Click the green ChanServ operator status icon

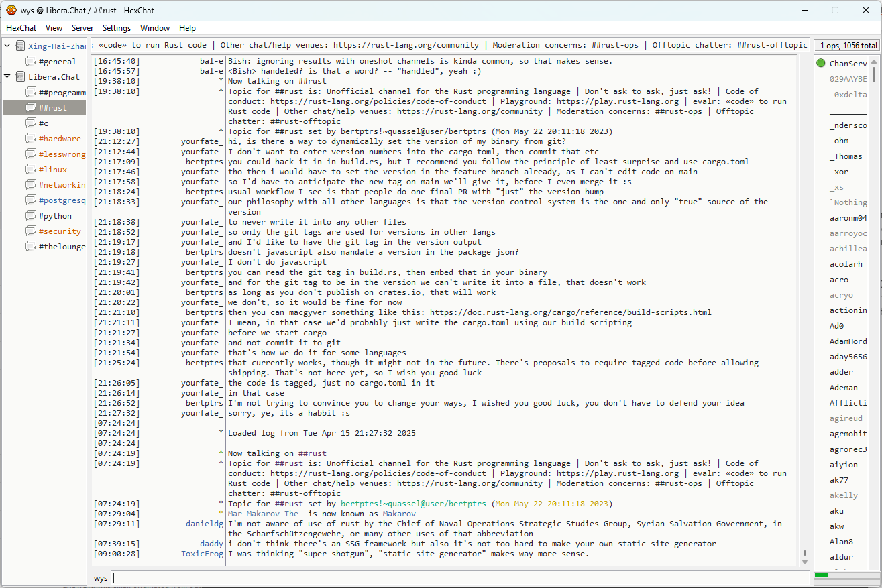pyautogui.click(x=821, y=63)
